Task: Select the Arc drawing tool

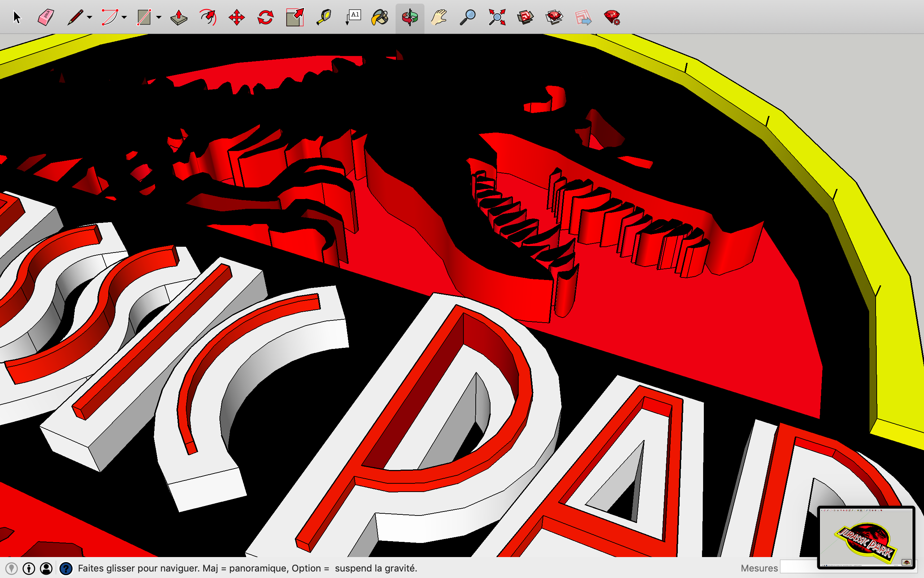Action: (x=109, y=17)
